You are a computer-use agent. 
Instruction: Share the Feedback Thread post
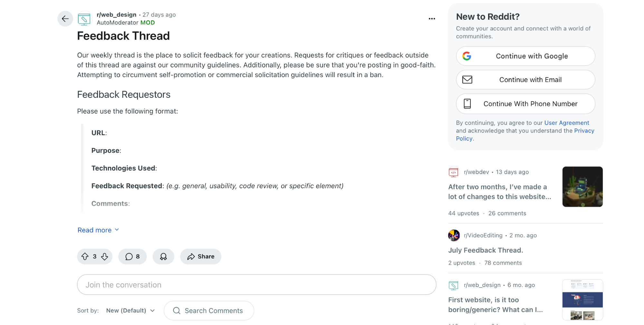coord(201,257)
